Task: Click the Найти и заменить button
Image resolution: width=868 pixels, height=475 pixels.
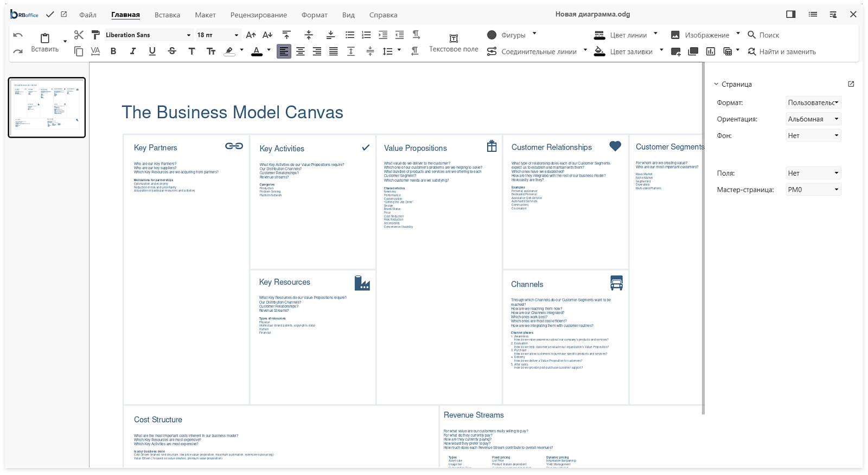Action: click(x=782, y=52)
